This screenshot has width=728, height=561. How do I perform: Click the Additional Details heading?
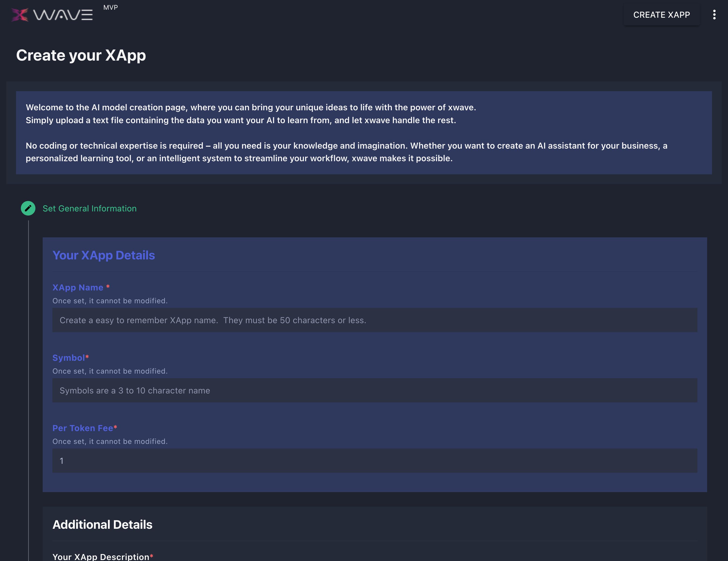[x=102, y=524]
